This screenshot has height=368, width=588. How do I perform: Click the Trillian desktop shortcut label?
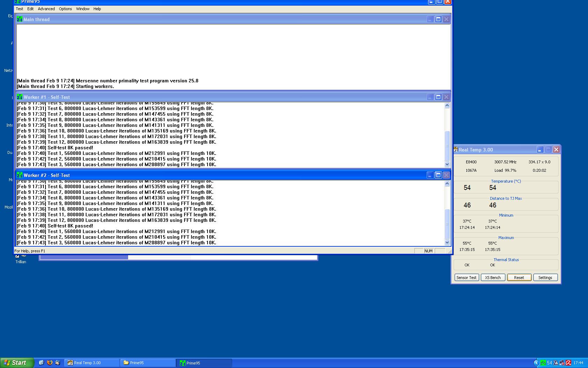pos(21,262)
